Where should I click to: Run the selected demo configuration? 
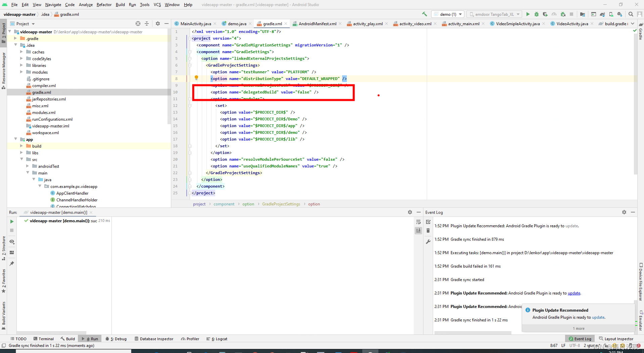[528, 14]
